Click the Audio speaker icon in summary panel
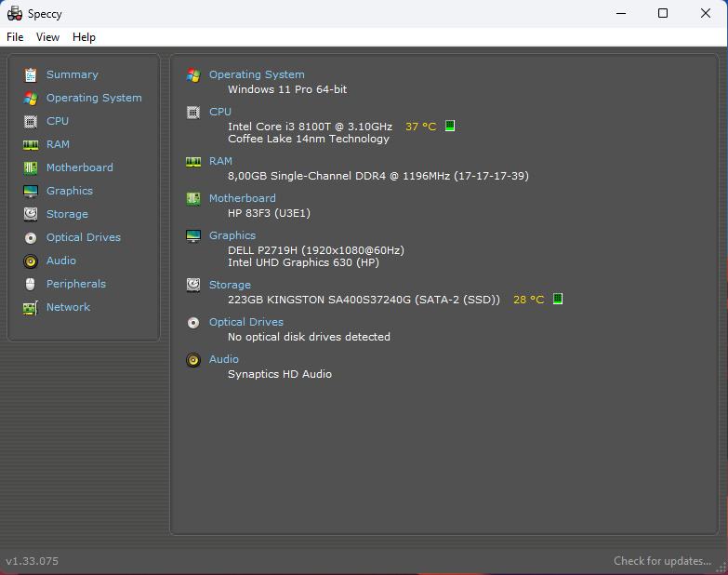728x575 pixels. [x=193, y=360]
